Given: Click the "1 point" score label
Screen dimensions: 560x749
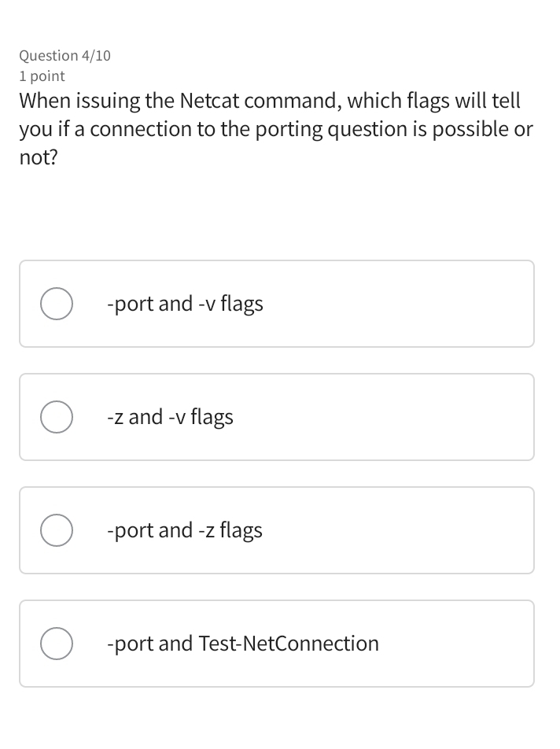Looking at the screenshot, I should 42,76.
